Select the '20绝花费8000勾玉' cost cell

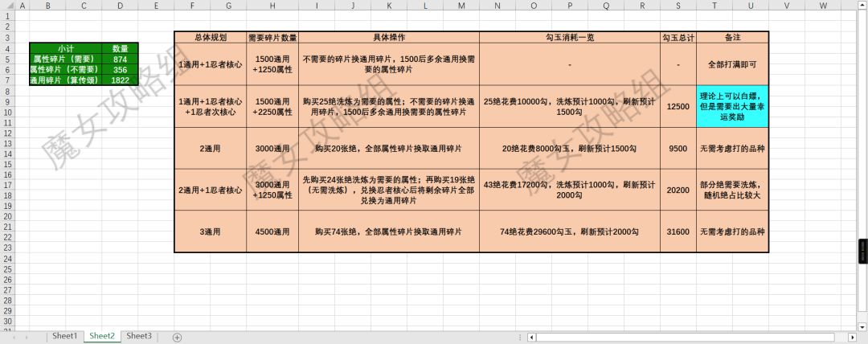point(570,149)
